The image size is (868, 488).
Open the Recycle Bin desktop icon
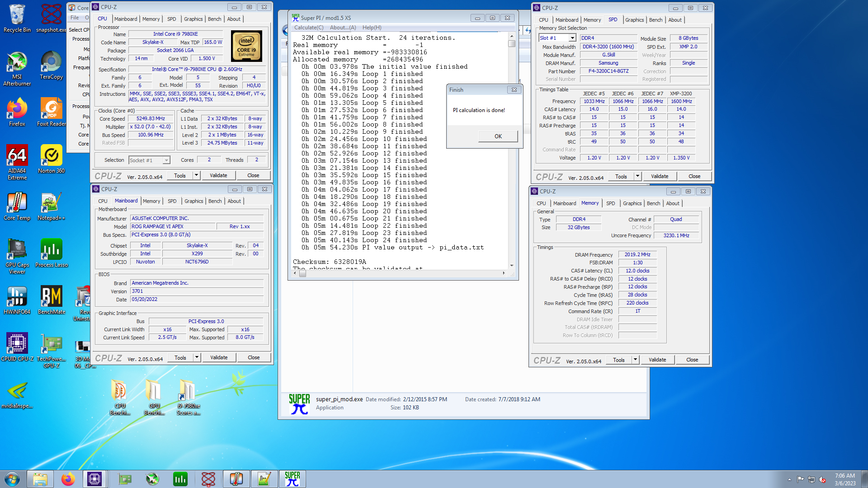17,18
